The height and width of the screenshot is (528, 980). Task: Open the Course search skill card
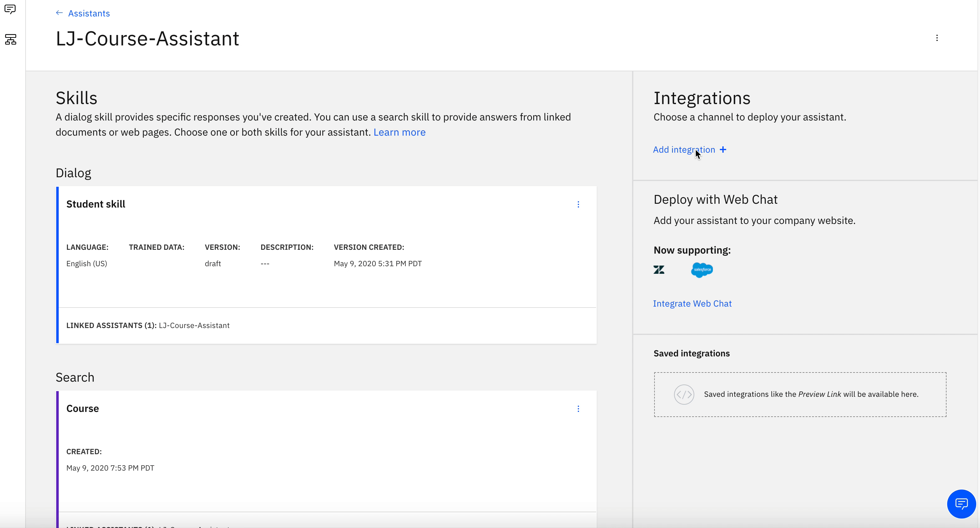[x=82, y=409]
